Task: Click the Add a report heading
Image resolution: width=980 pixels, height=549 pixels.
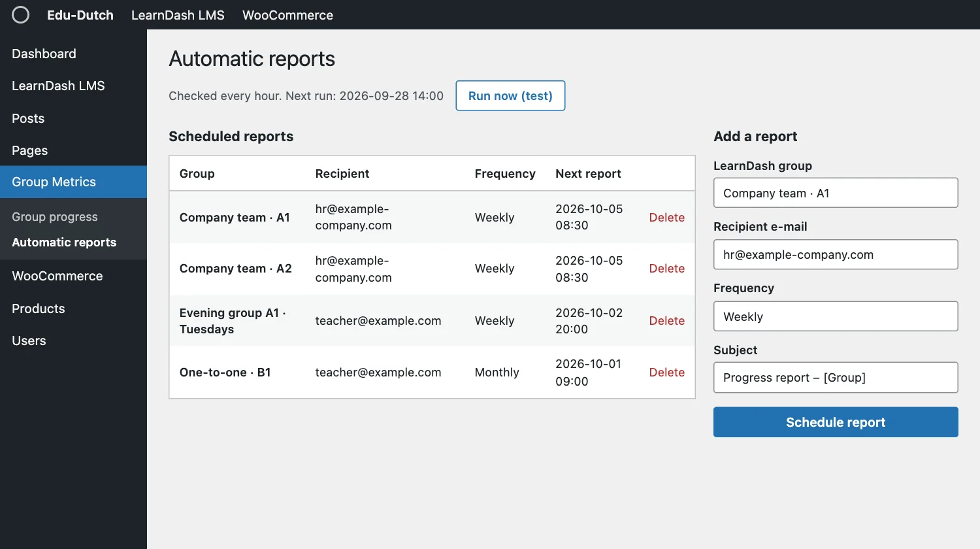Action: coord(755,137)
